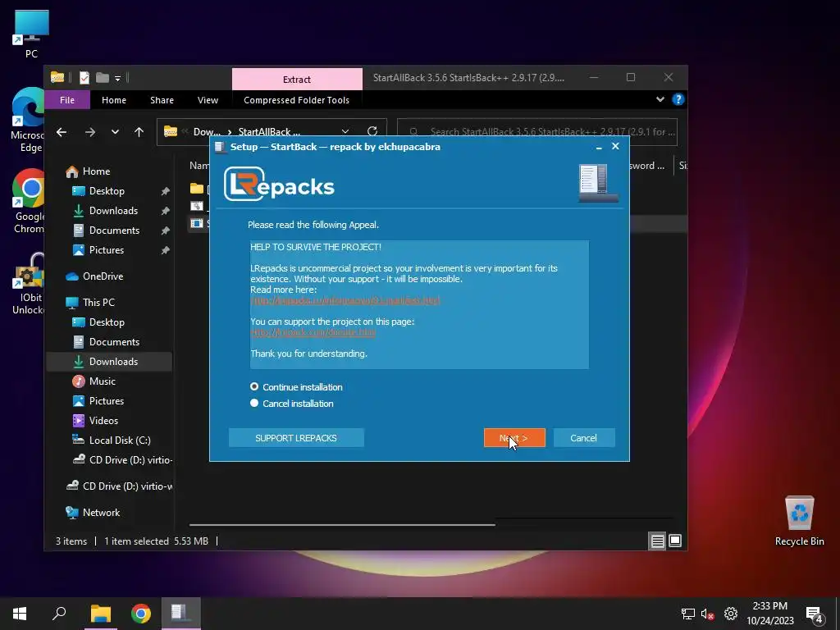The height and width of the screenshot is (630, 840).
Task: Switch to details view layout icon
Action: pyautogui.click(x=657, y=541)
